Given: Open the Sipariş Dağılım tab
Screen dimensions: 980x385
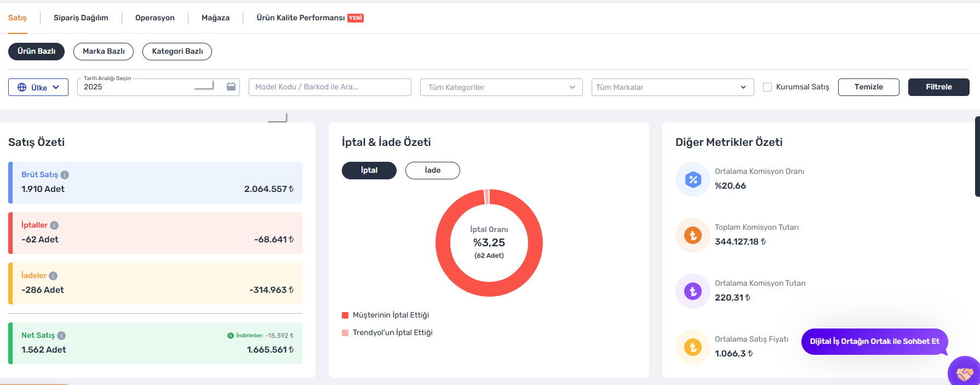Looking at the screenshot, I should 81,18.
